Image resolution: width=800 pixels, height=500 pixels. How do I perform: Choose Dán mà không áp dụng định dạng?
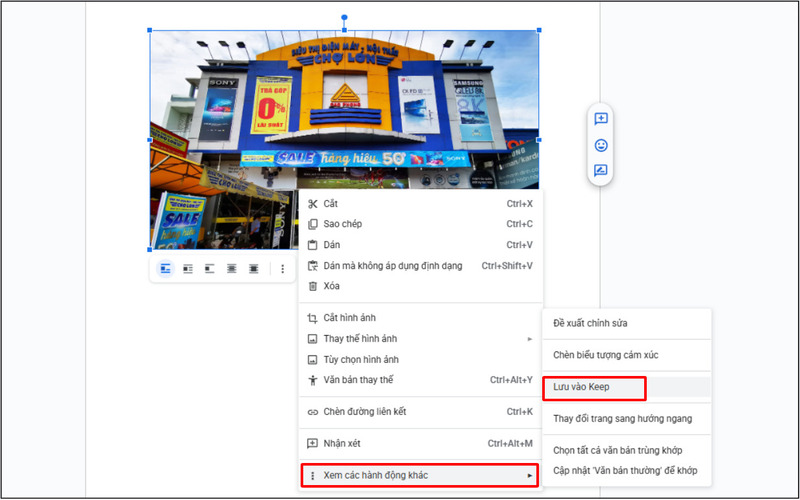(x=421, y=266)
